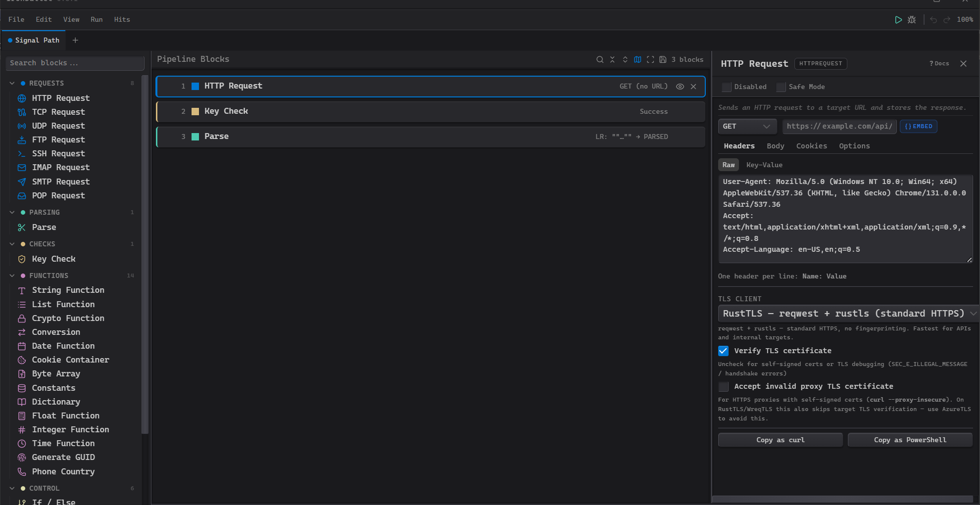Add SMTP Request block from sidebar
980x505 pixels.
[x=60, y=182]
